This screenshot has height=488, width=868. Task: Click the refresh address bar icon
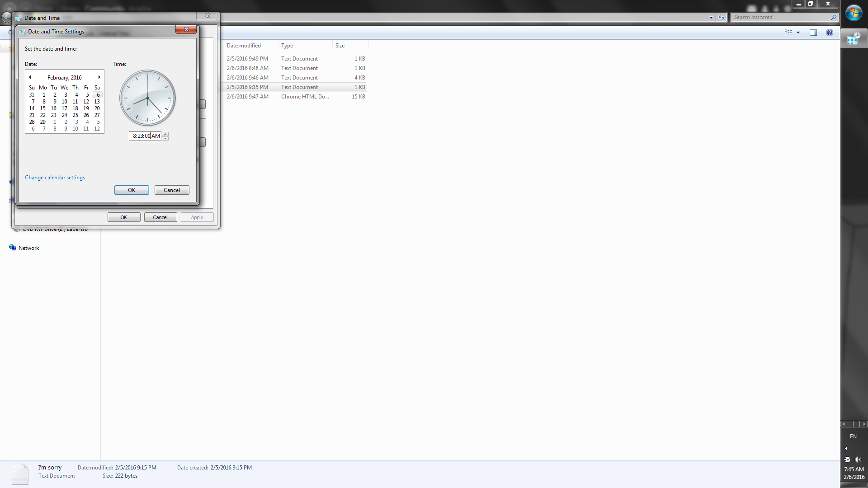[x=722, y=18]
